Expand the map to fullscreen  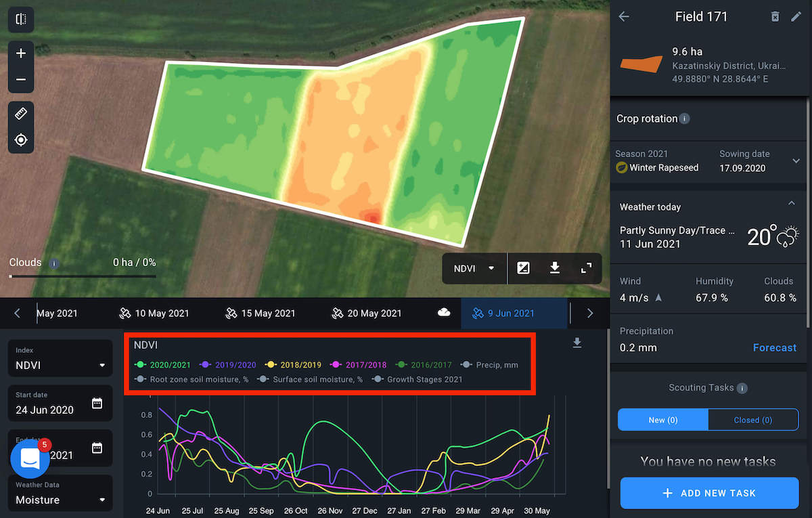coord(587,268)
